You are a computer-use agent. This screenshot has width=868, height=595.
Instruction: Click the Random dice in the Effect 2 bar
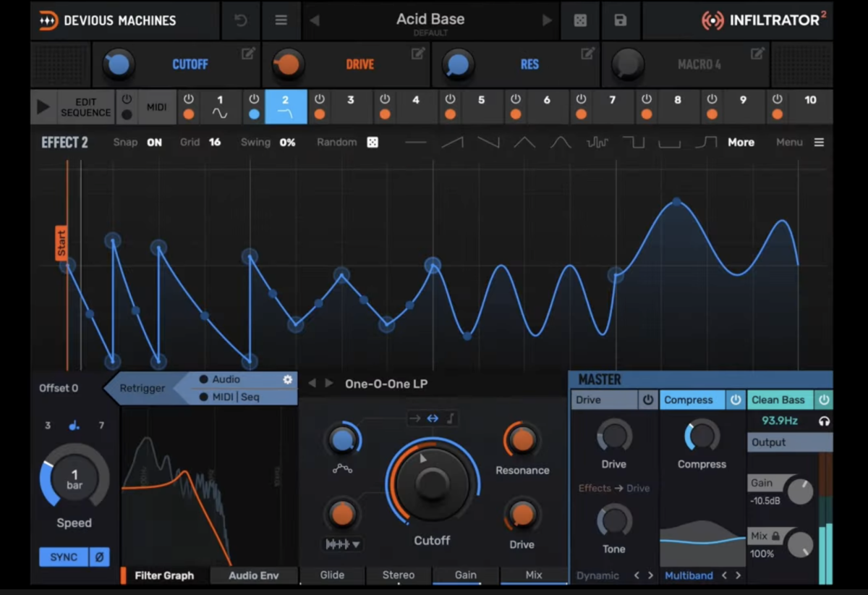(372, 143)
